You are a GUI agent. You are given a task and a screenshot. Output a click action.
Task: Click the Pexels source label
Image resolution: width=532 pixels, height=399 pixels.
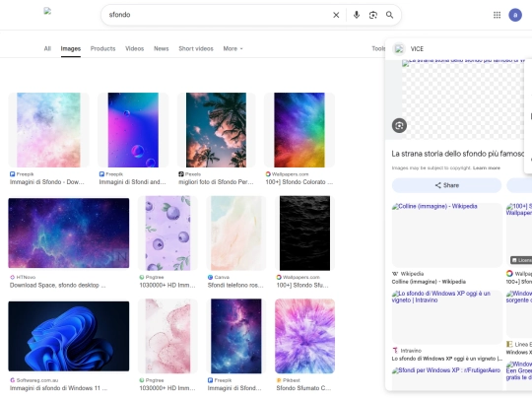click(193, 174)
